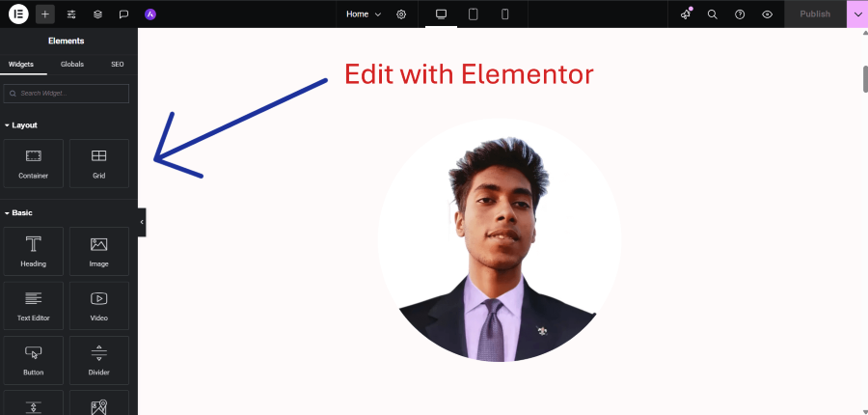The width and height of the screenshot is (868, 415).
Task: Open the Help question mark icon
Action: click(x=740, y=14)
